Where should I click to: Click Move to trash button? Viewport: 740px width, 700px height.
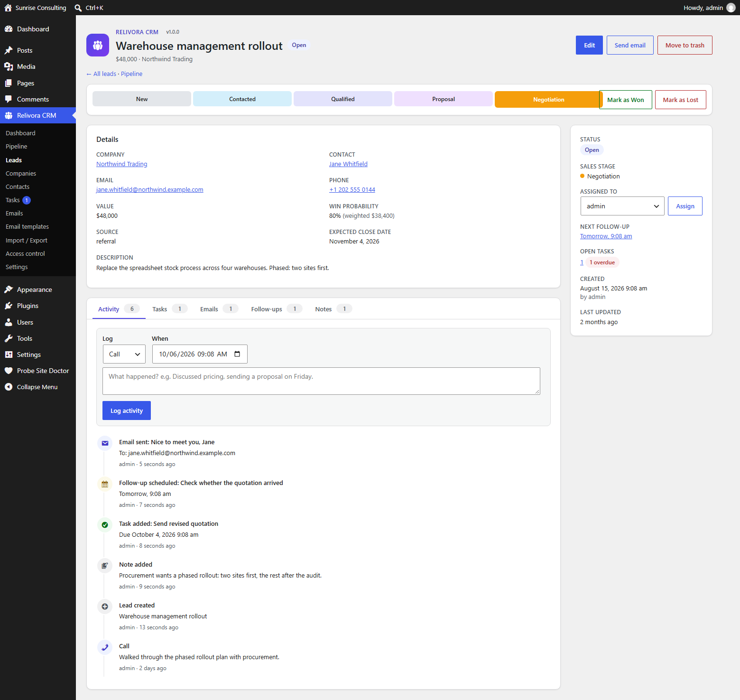[685, 45]
